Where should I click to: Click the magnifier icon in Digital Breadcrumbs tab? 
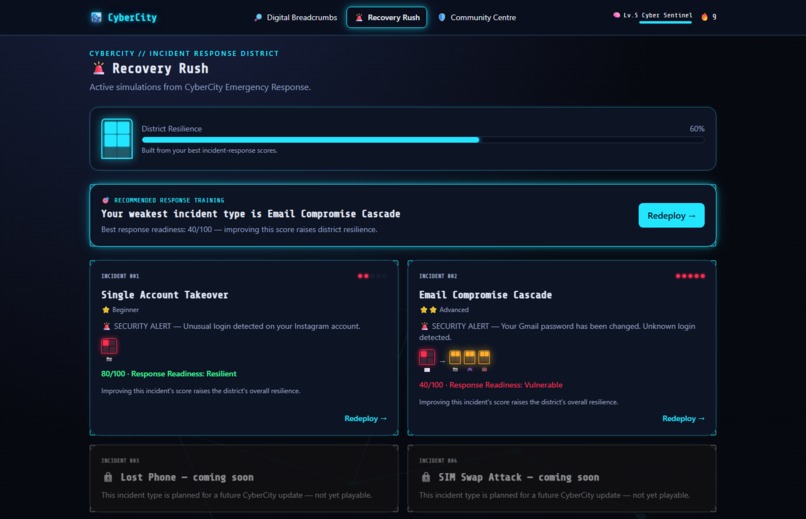pos(258,17)
